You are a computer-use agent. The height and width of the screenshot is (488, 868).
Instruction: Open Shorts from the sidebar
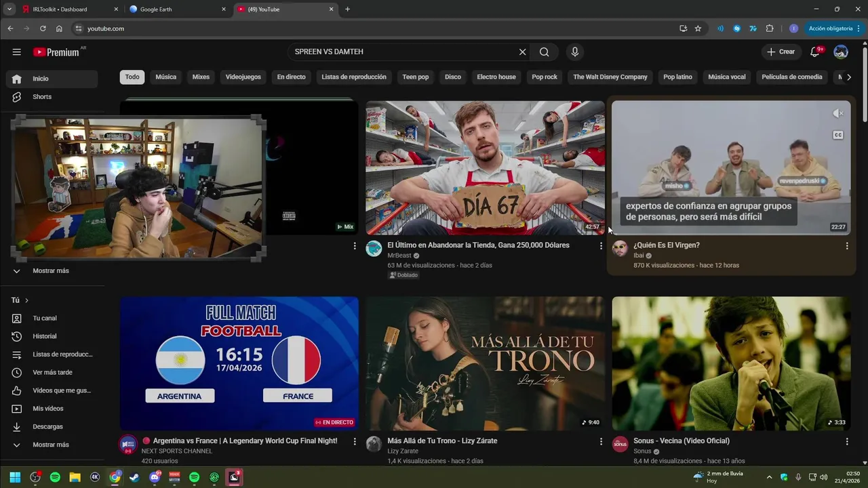point(52,97)
